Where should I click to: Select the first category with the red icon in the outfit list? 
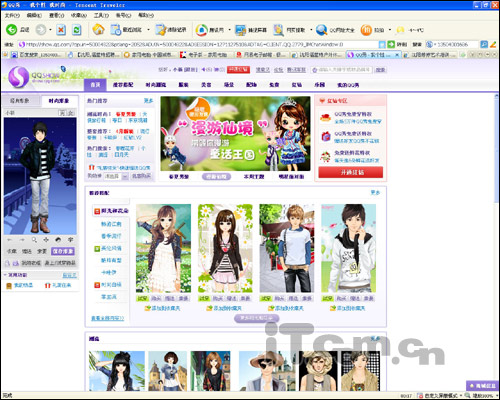111,211
